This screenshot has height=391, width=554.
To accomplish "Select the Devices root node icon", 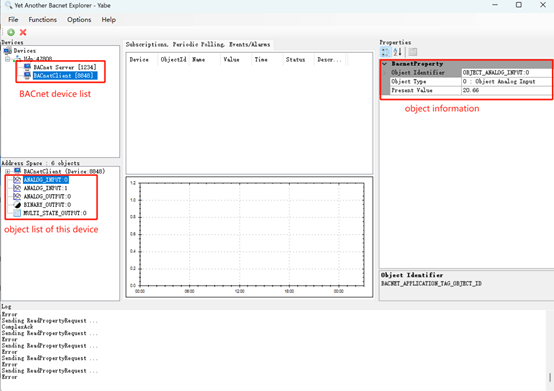I will [7, 51].
